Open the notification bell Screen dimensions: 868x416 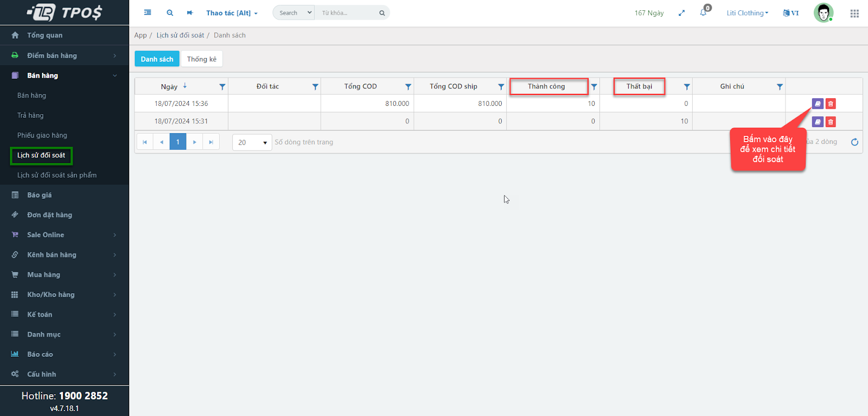click(704, 12)
